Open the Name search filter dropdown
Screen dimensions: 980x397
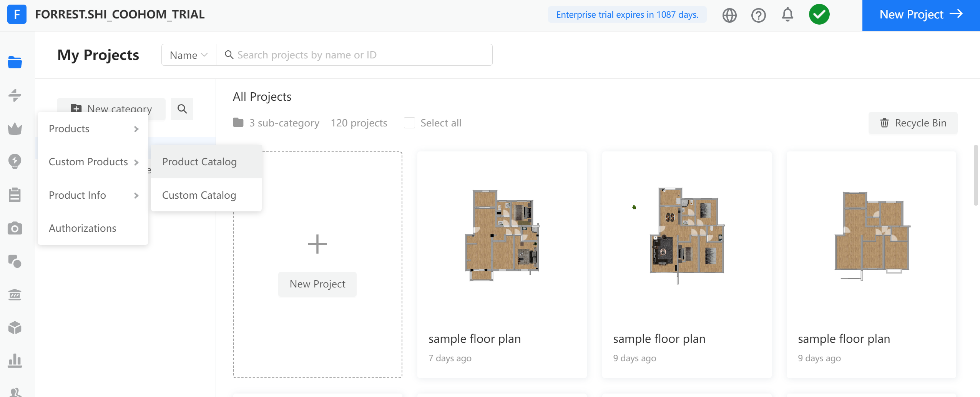(189, 55)
